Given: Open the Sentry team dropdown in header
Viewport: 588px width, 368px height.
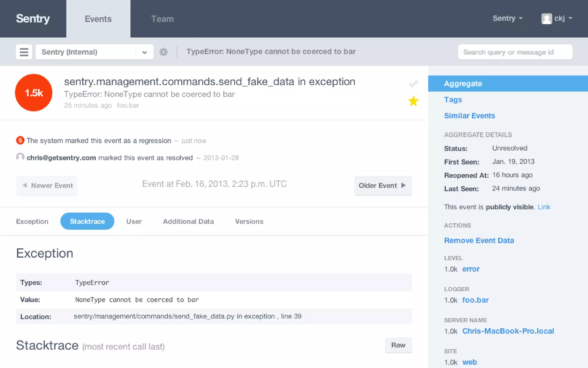Looking at the screenshot, I should 507,18.
